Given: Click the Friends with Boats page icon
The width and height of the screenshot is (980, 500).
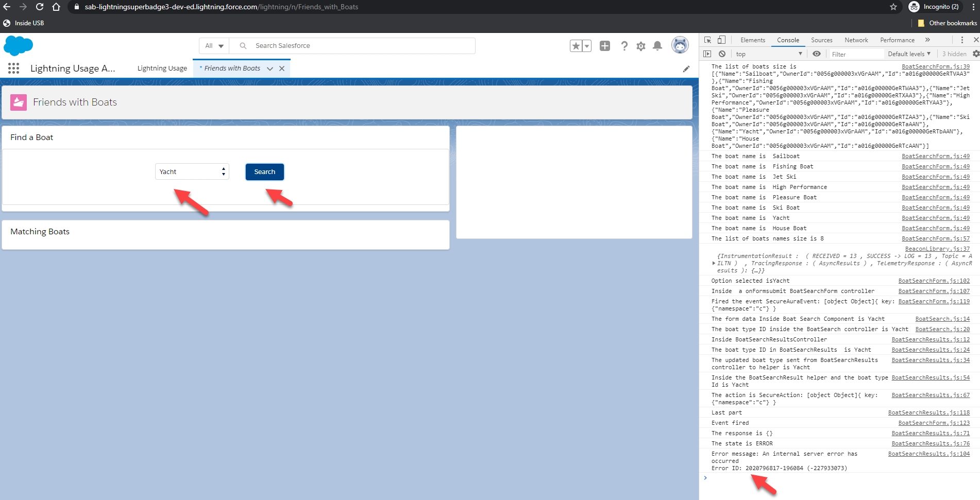Looking at the screenshot, I should [x=19, y=102].
